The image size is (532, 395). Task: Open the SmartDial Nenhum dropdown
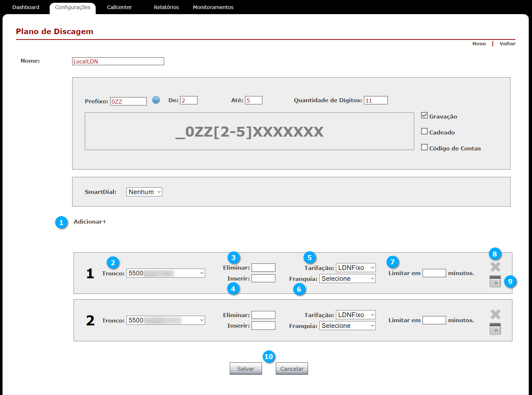[144, 192]
